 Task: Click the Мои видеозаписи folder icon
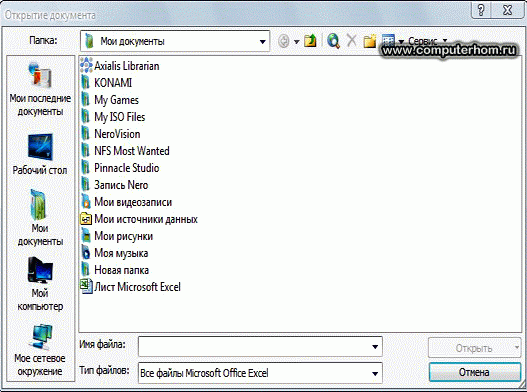pyautogui.click(x=86, y=202)
